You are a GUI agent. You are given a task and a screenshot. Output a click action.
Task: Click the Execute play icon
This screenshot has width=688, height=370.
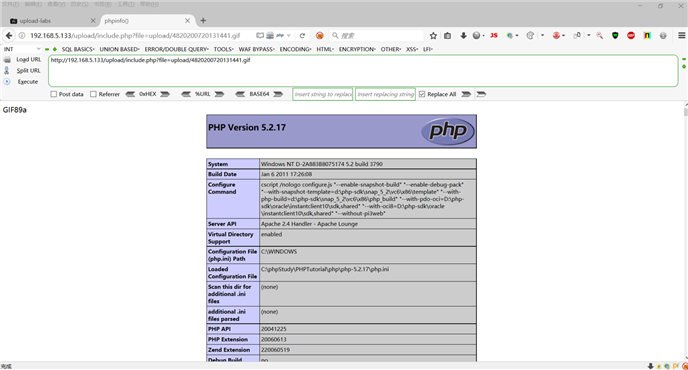pyautogui.click(x=7, y=82)
